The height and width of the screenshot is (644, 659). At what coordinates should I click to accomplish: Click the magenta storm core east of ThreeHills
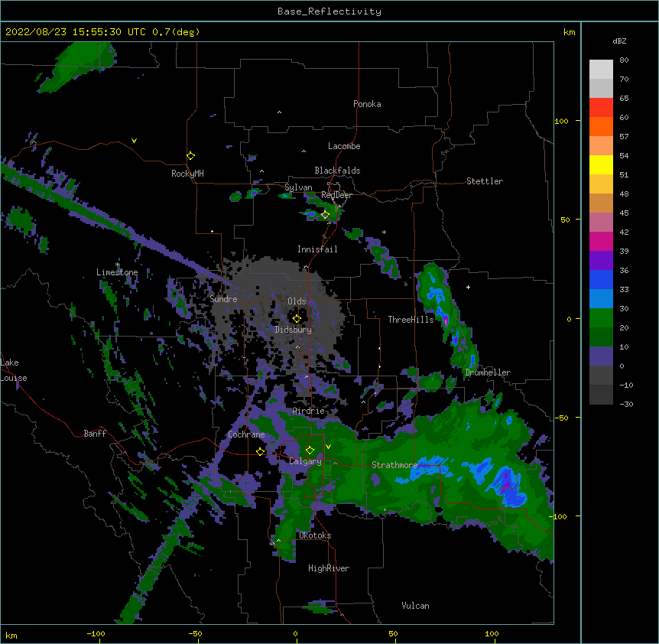446,321
